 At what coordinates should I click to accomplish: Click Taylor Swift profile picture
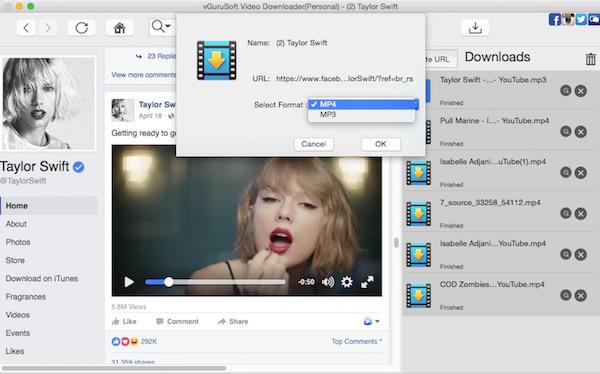point(48,103)
